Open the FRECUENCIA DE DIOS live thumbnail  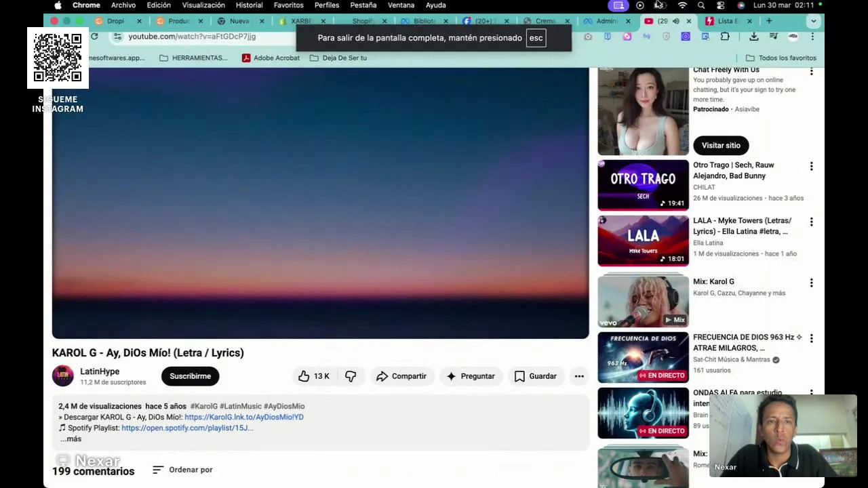coord(643,358)
